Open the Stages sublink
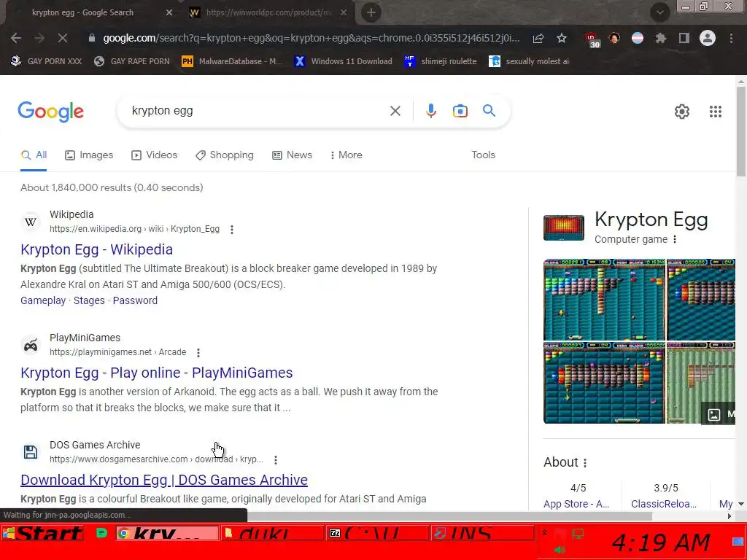Screen dimensions: 747x560 click(x=89, y=301)
